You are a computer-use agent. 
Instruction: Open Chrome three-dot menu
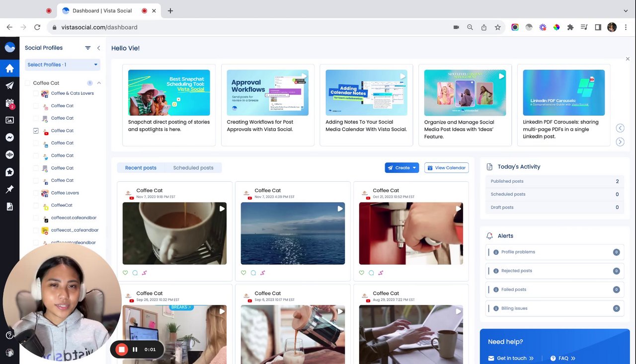[626, 27]
